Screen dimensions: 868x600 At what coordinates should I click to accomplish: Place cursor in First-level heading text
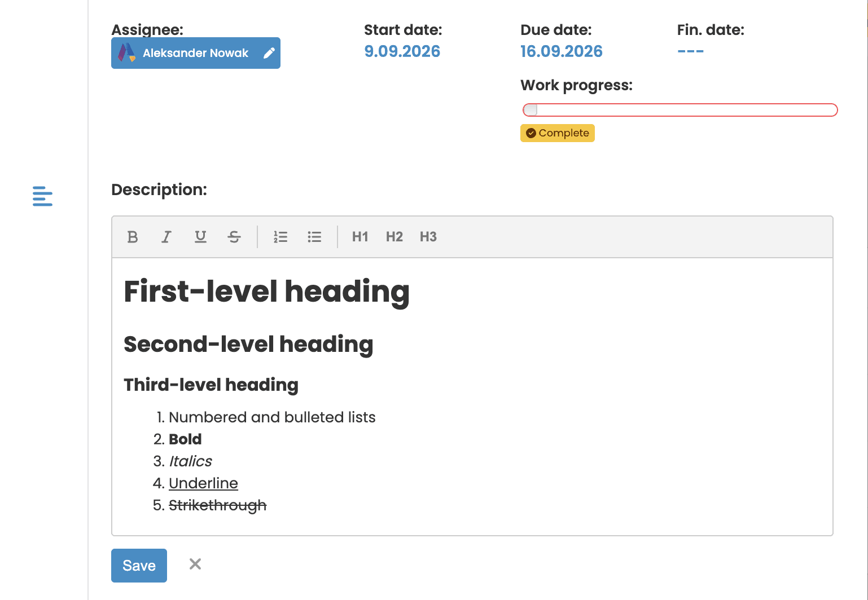[267, 292]
